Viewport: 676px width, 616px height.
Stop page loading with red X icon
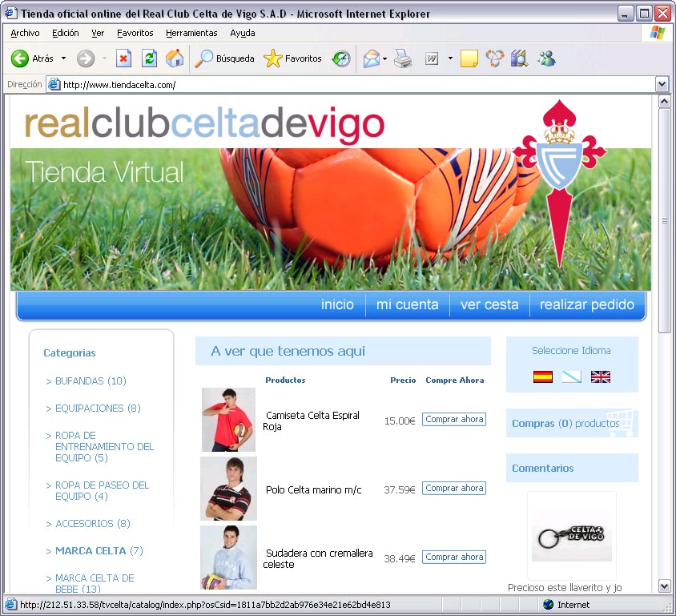coord(123,58)
